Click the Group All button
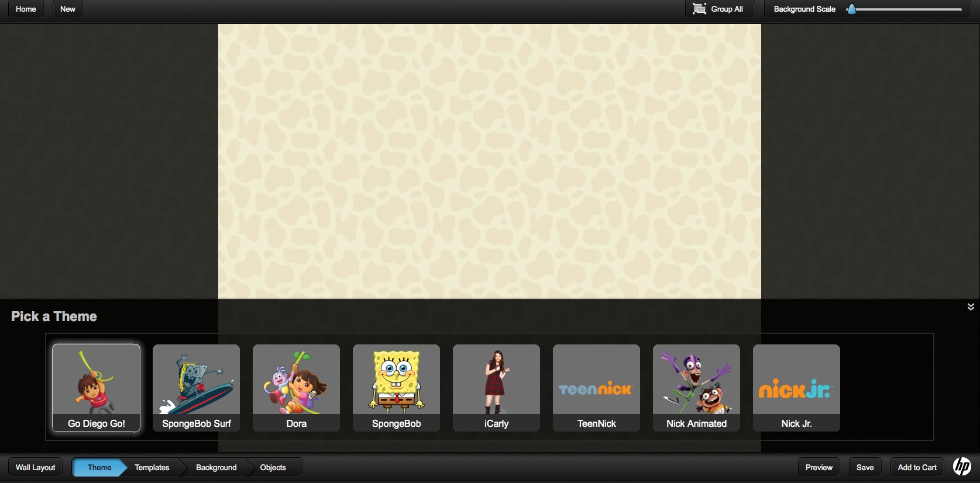This screenshot has height=483, width=980. click(719, 9)
